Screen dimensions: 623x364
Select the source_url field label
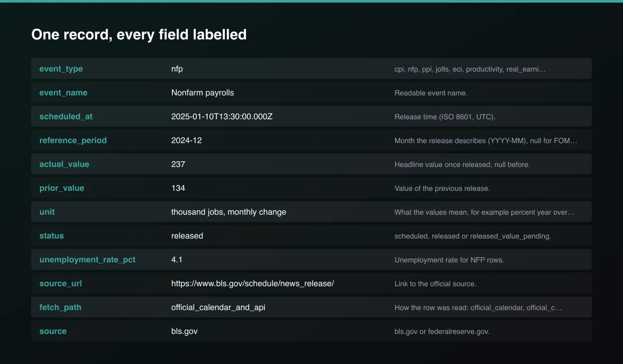click(x=61, y=284)
